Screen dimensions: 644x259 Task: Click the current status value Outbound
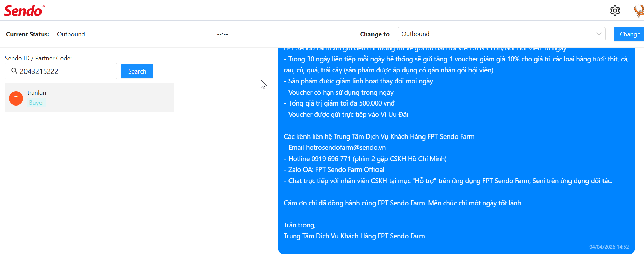point(71,34)
